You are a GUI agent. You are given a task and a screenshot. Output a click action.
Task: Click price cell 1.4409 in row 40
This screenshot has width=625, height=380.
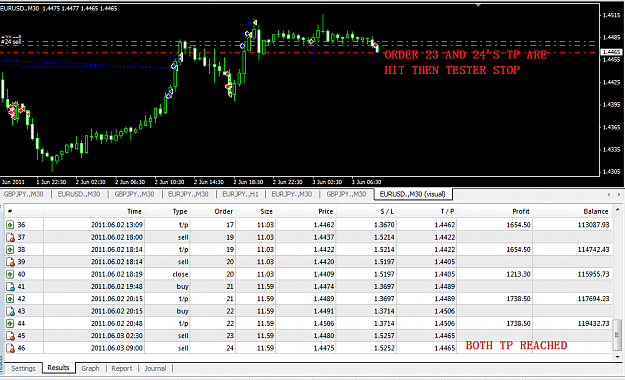[x=324, y=274]
